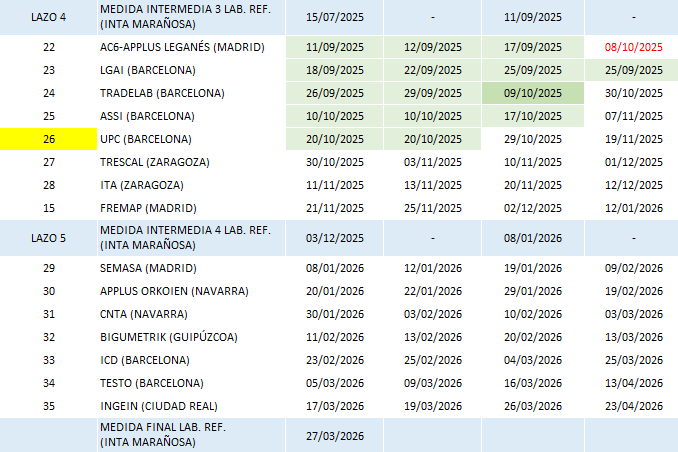Click the LAZO 4 header cell
Image resolution: width=678 pixels, height=452 pixels.
coord(49,17)
